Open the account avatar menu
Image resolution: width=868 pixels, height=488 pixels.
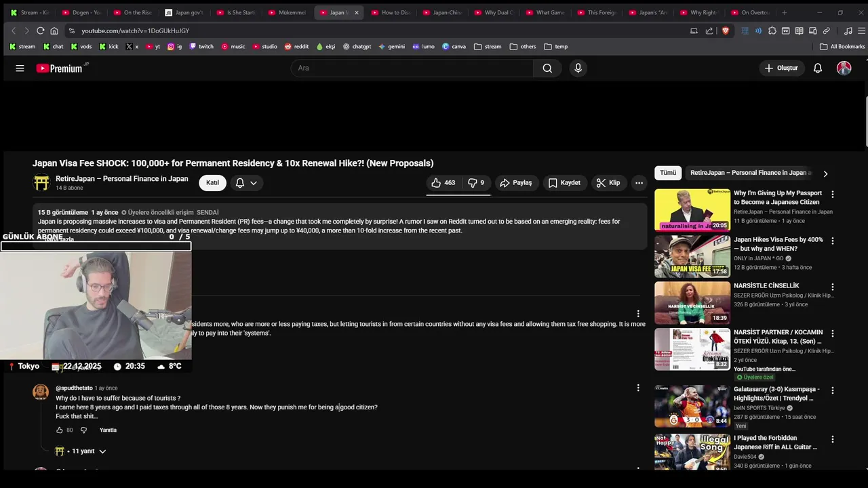pyautogui.click(x=844, y=68)
